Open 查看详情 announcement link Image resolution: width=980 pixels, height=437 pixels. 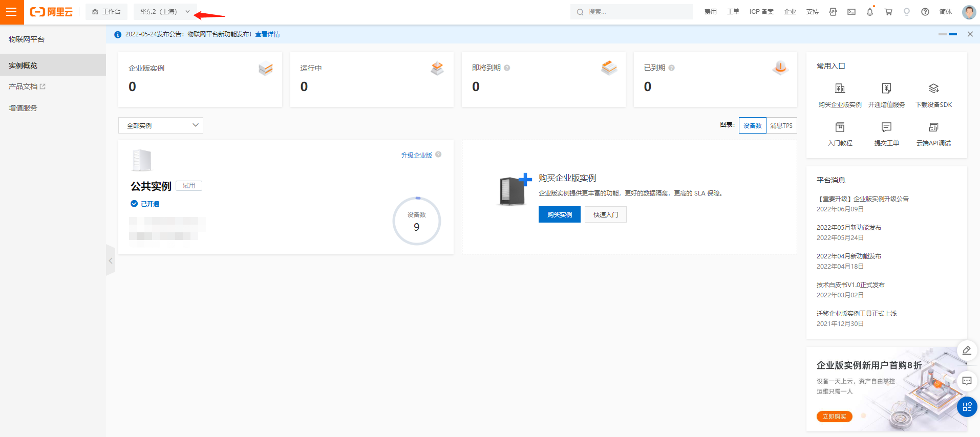267,34
